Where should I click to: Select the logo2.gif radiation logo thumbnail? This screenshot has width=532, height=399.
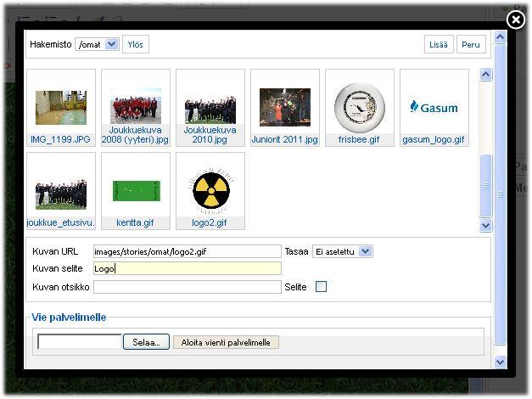[210, 191]
